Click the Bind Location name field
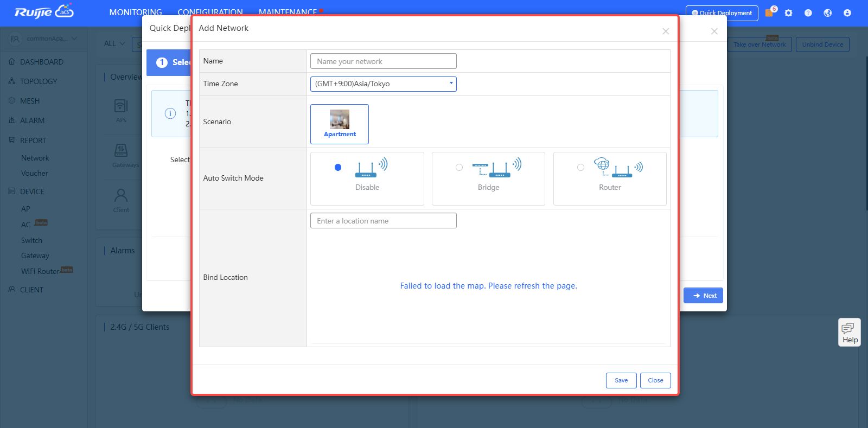This screenshot has width=868, height=428. [383, 221]
